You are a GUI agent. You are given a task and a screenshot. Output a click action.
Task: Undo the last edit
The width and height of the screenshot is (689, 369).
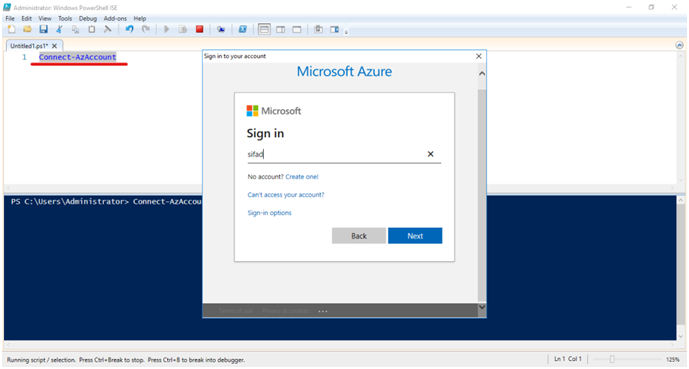(129, 29)
